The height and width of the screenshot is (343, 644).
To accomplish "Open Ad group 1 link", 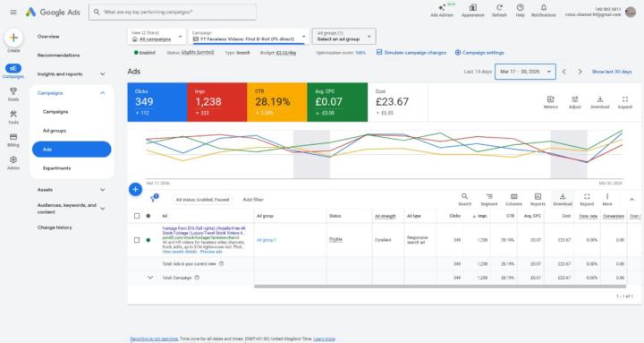I will [267, 240].
